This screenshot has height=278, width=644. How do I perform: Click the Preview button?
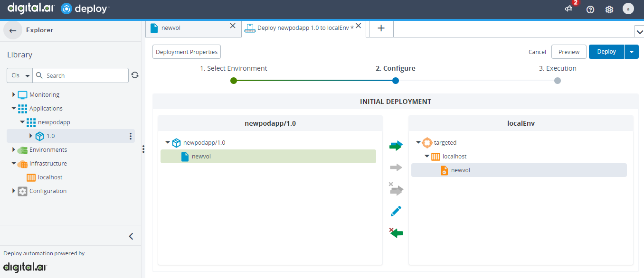click(569, 52)
